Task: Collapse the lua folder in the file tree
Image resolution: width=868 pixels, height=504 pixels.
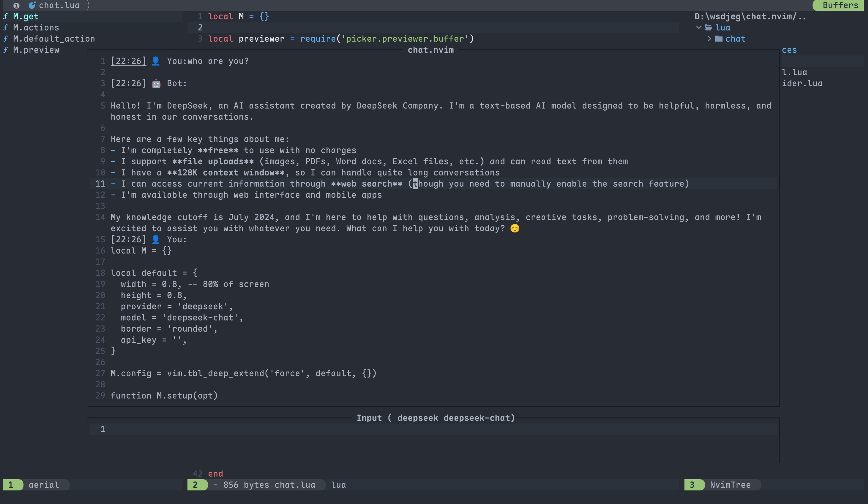Action: pos(700,27)
